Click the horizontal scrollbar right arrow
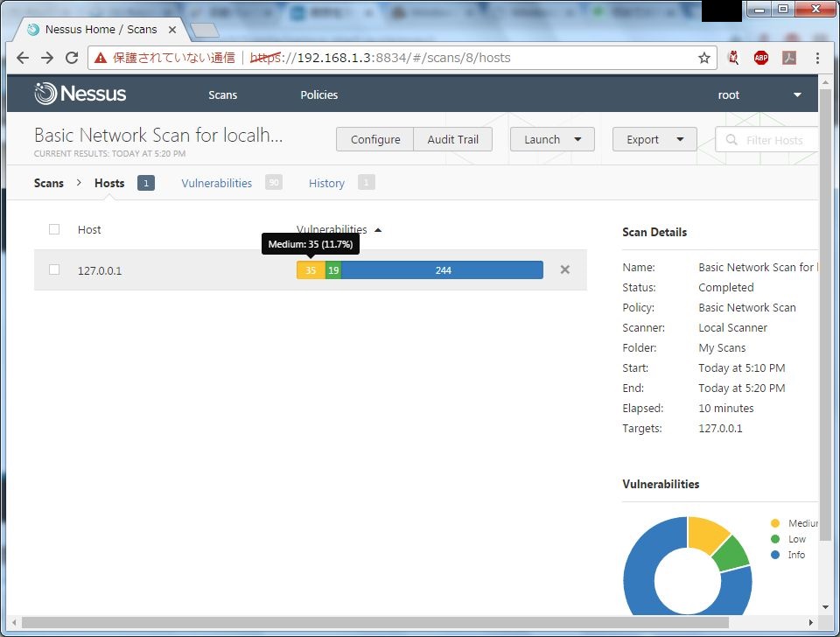Viewport: 840px width, 637px height. click(811, 622)
